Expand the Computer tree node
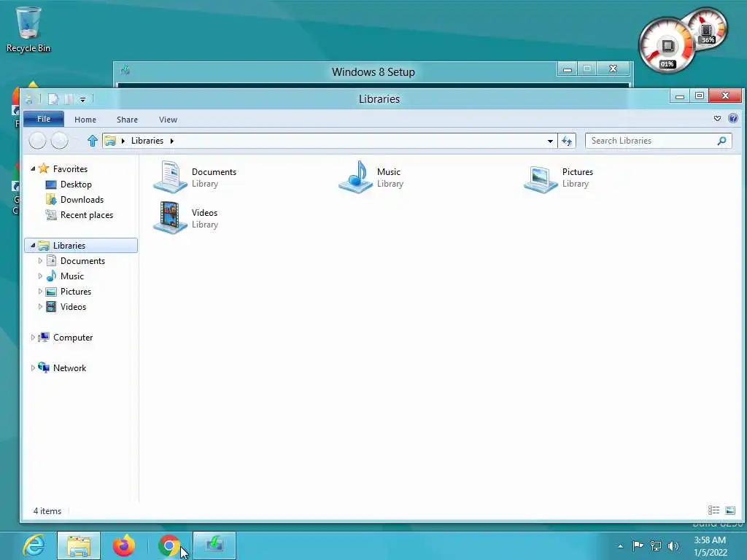The image size is (747, 560). coord(33,337)
